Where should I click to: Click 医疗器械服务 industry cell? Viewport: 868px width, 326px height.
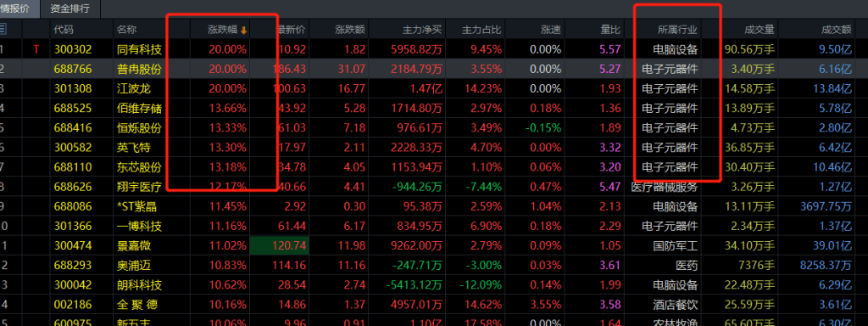[665, 187]
